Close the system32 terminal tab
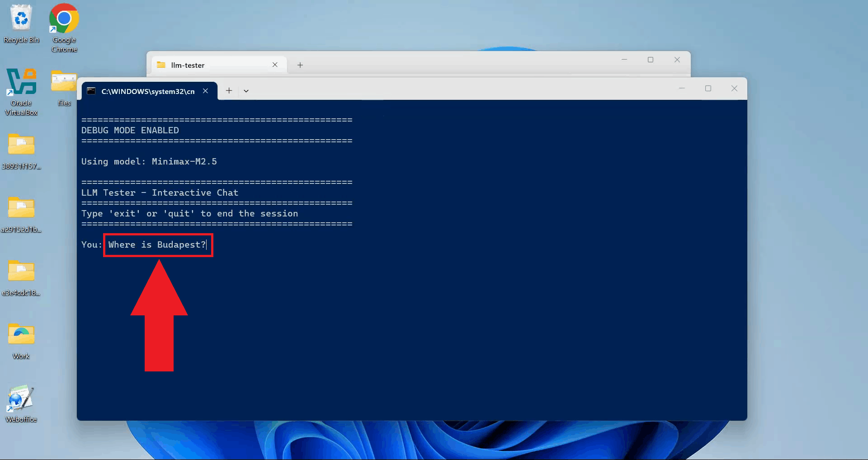The image size is (868, 460). coord(206,91)
